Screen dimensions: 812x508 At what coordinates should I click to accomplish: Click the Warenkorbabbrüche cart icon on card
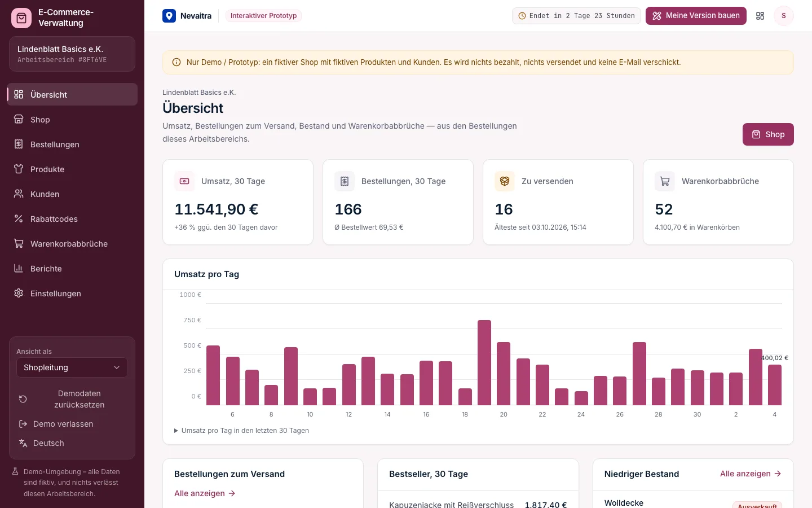665,181
